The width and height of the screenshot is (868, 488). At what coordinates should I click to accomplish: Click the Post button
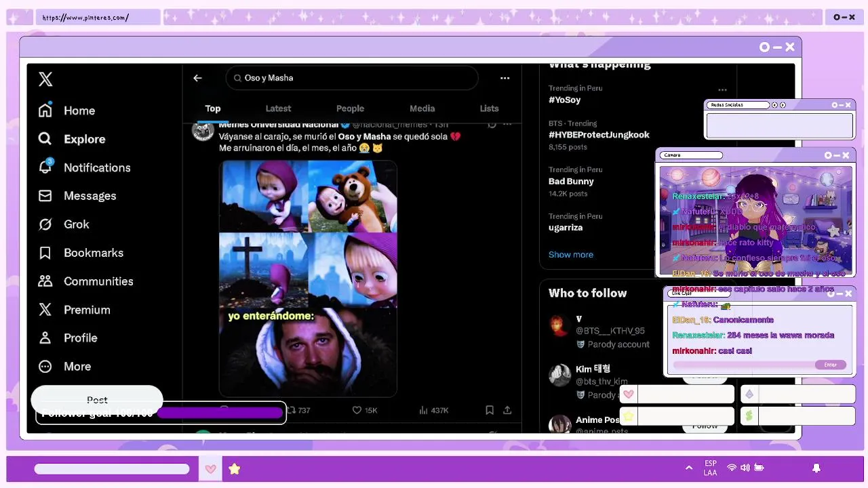pos(97,399)
